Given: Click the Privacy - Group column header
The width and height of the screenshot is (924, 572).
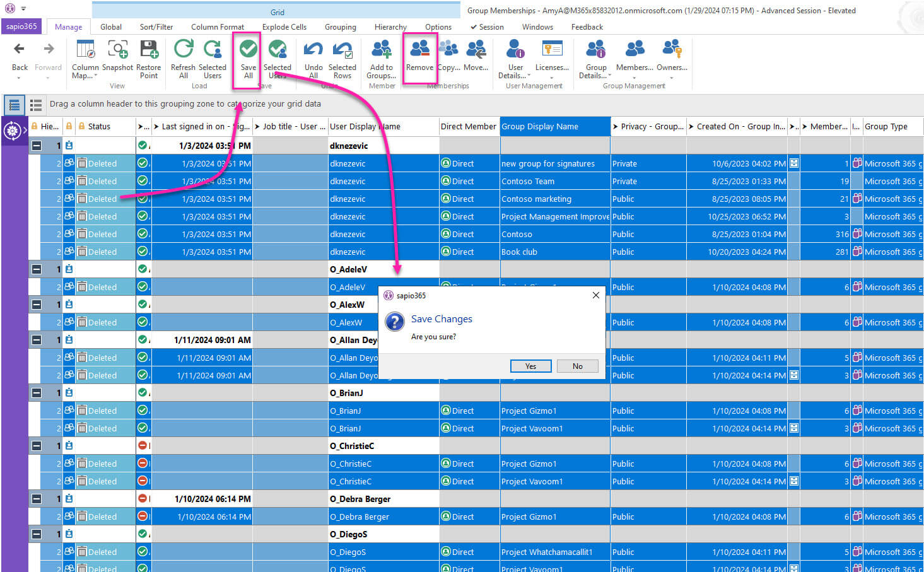Looking at the screenshot, I should point(648,127).
